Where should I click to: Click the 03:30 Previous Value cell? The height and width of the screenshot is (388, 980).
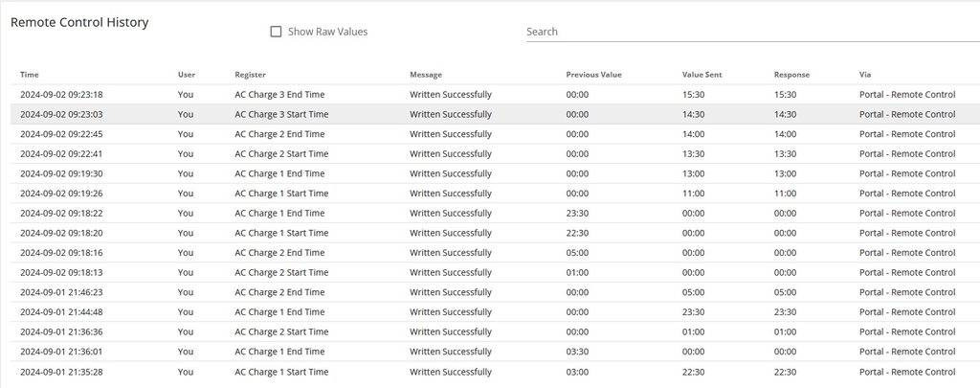pos(577,352)
